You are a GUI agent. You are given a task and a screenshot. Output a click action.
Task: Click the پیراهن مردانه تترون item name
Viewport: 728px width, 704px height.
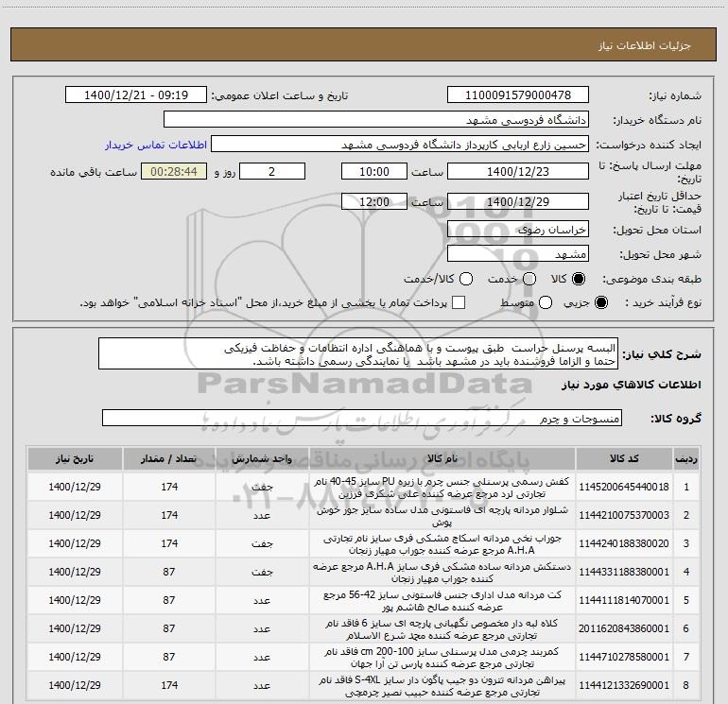point(442,685)
